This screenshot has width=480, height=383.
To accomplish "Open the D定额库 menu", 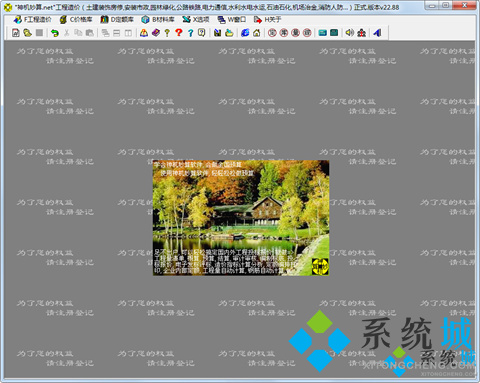I will tap(117, 20).
